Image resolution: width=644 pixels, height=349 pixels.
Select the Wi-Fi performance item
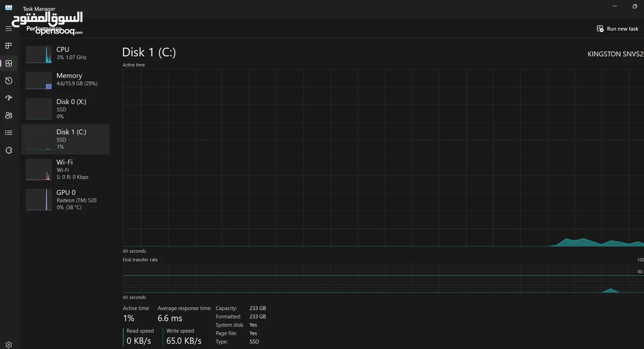pos(65,169)
